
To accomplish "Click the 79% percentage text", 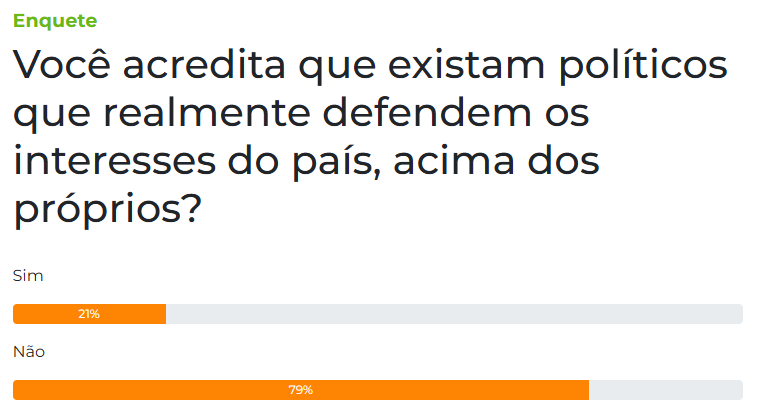I will pos(301,390).
